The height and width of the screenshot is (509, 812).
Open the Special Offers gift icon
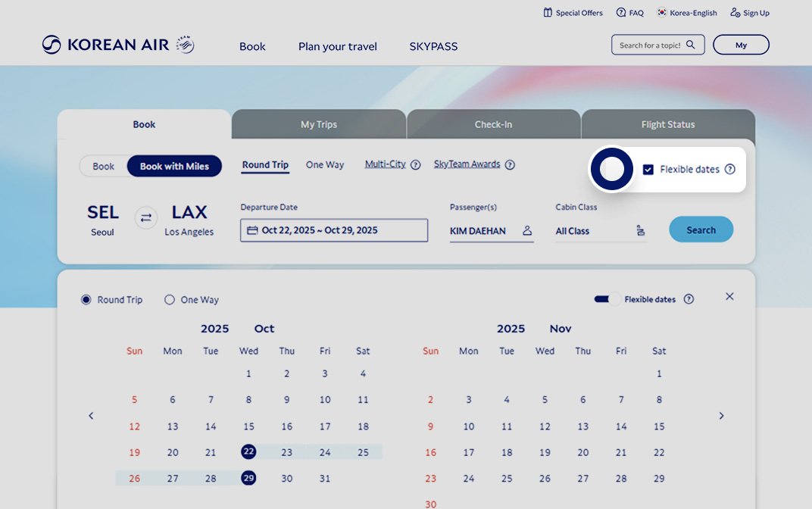[x=548, y=12]
